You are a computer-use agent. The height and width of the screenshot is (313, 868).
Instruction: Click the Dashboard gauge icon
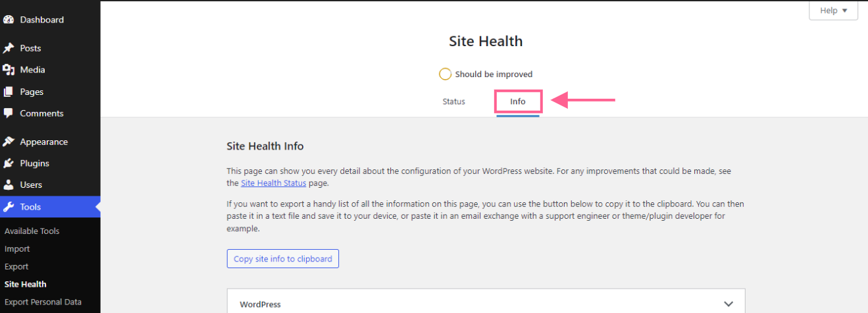pos(9,20)
